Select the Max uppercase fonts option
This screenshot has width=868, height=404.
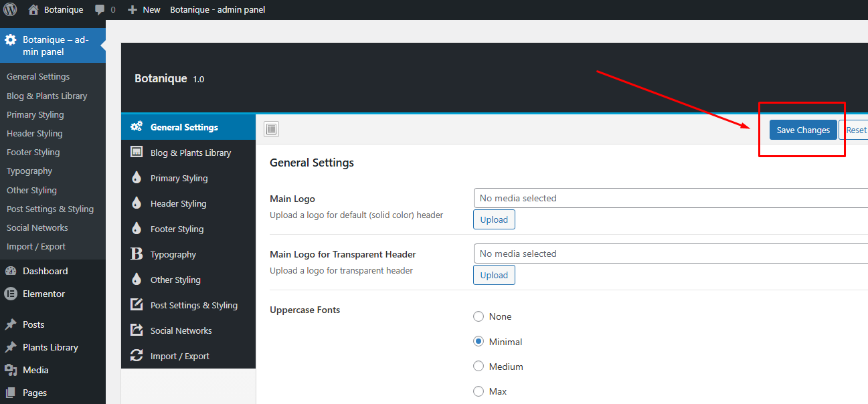tap(479, 391)
